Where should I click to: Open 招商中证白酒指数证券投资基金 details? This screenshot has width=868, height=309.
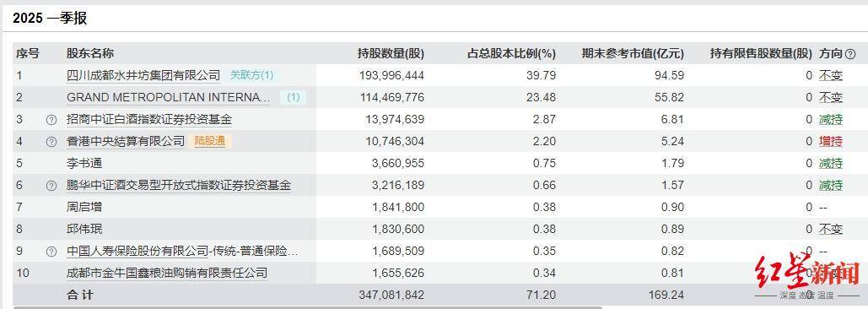149,120
